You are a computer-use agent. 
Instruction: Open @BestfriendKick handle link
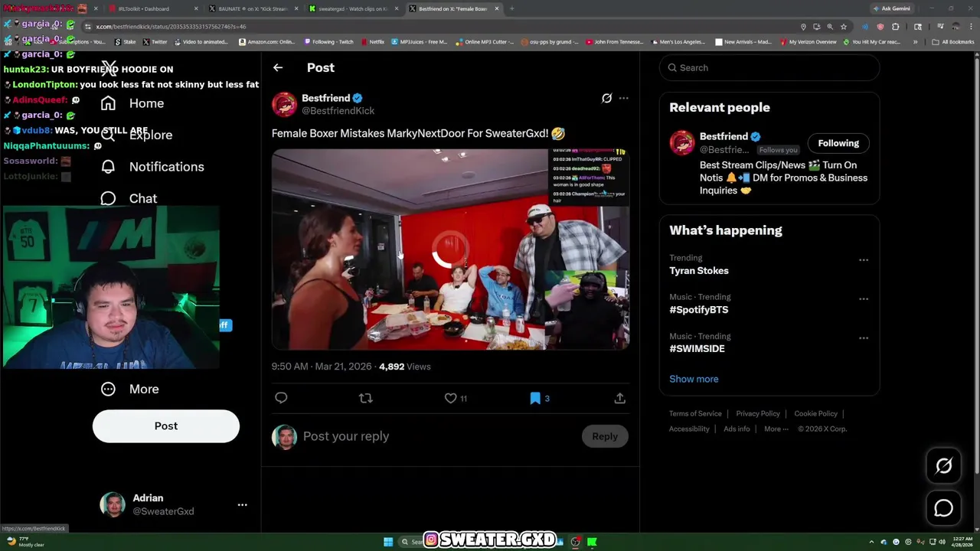click(x=338, y=111)
